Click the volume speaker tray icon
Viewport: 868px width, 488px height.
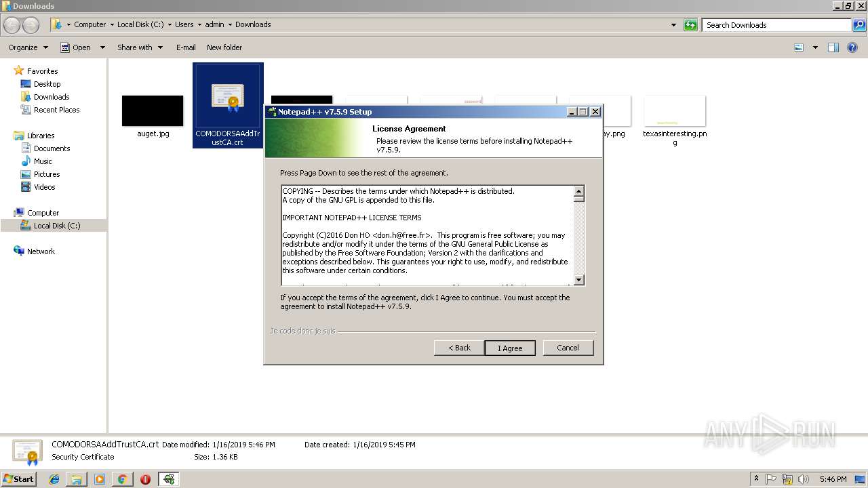click(x=803, y=479)
